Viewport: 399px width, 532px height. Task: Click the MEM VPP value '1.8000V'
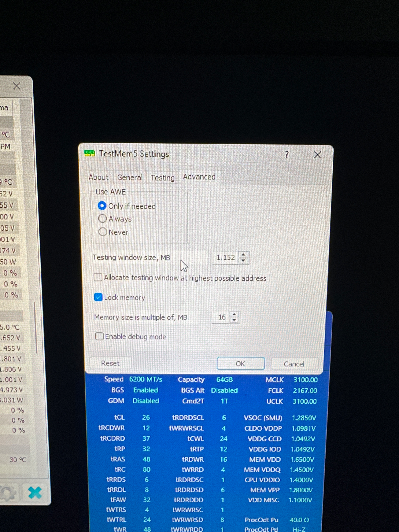tap(301, 490)
